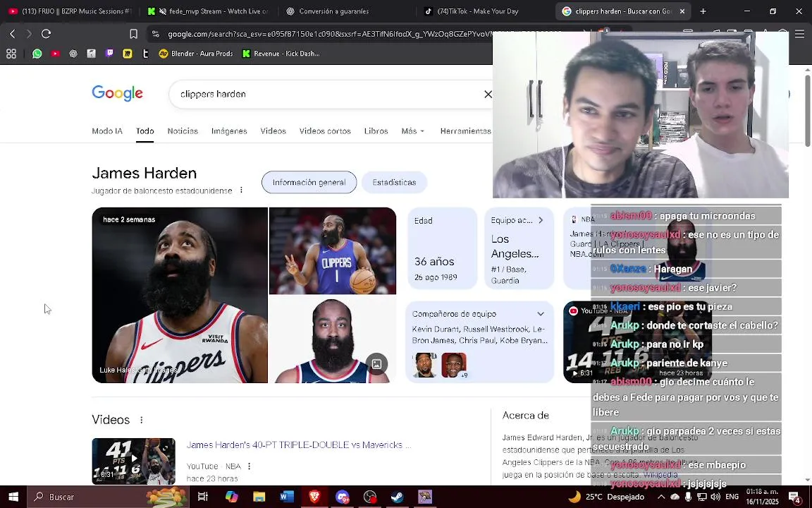Expand the Equipo actual card arrow
The width and height of the screenshot is (812, 508).
541,220
